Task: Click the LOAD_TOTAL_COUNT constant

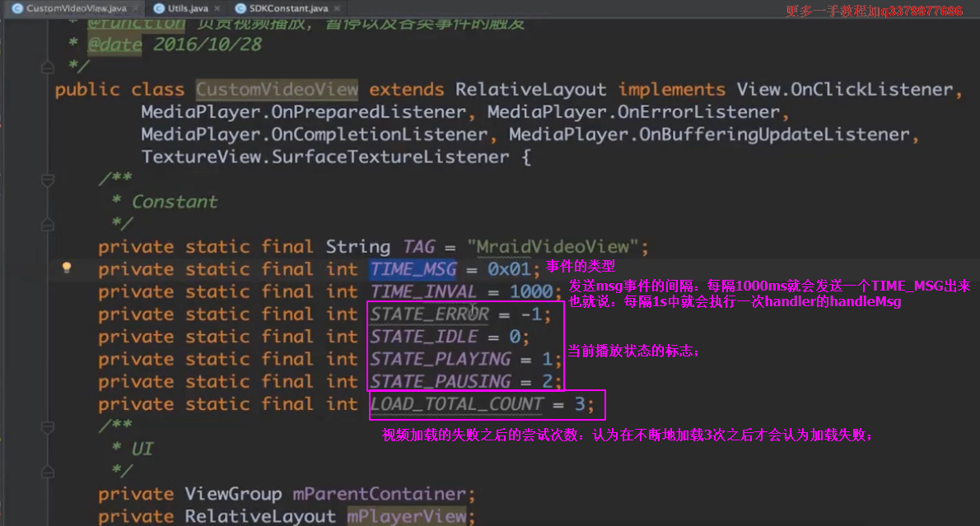Action: click(457, 404)
